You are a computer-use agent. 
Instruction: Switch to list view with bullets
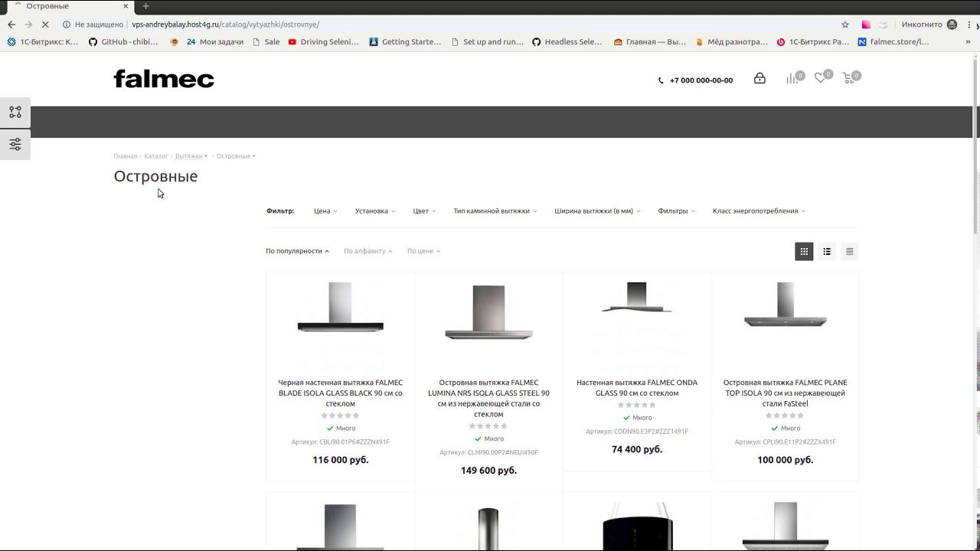(x=827, y=251)
